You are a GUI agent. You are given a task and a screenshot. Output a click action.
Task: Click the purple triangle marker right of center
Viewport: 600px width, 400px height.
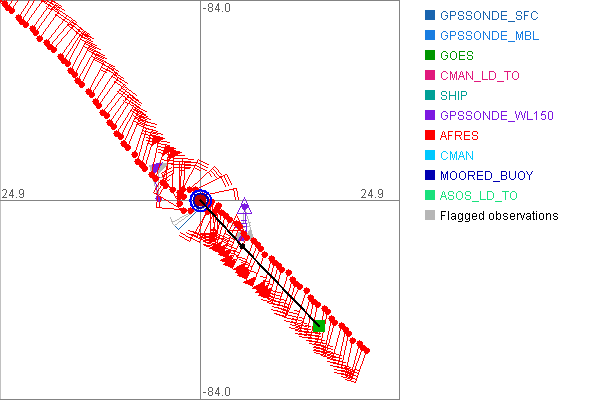point(245,207)
